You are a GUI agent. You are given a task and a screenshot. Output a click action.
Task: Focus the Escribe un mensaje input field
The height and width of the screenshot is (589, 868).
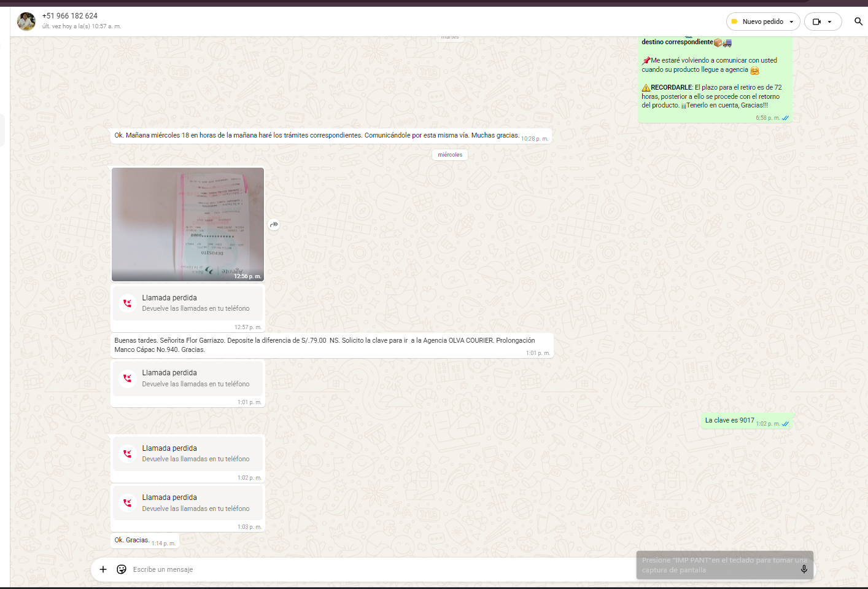pos(368,569)
